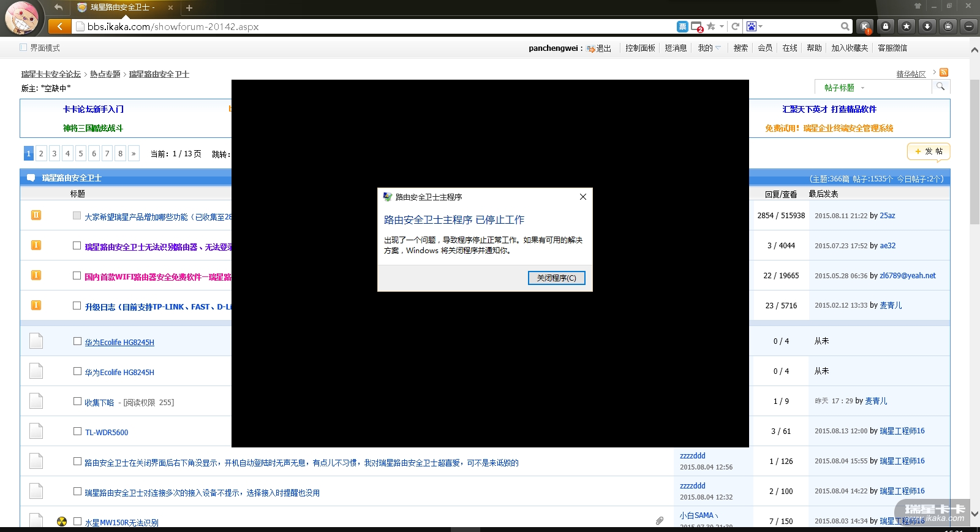Open the popup blocker icon with badge 2
The width and height of the screenshot is (980, 532).
point(697,26)
